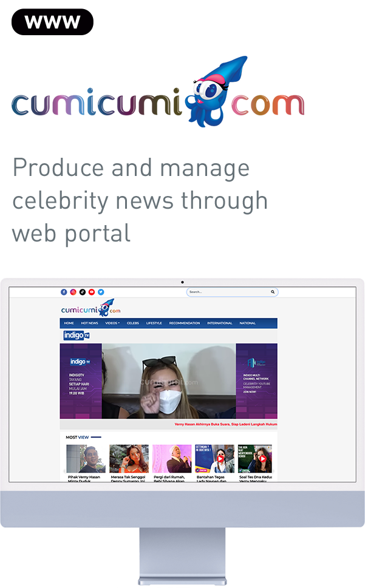The height and width of the screenshot is (588, 365).
Task: Go to the HOME menu item
Action: [69, 323]
